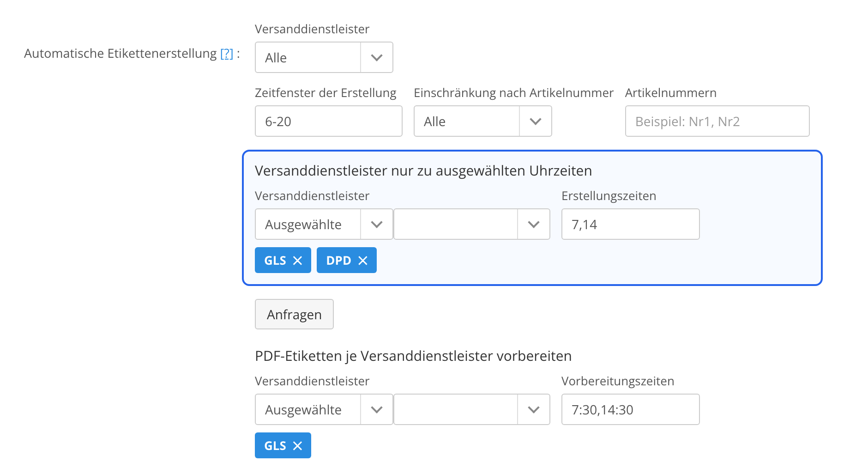Open empty carrier dropdown beside Erstellungszeiten field
Image resolution: width=868 pixels, height=462 pixels.
471,224
